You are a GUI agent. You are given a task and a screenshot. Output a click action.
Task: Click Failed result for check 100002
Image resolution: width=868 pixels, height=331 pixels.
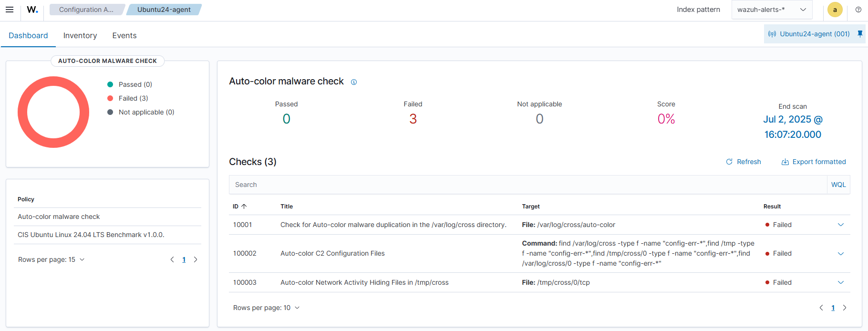(x=778, y=254)
